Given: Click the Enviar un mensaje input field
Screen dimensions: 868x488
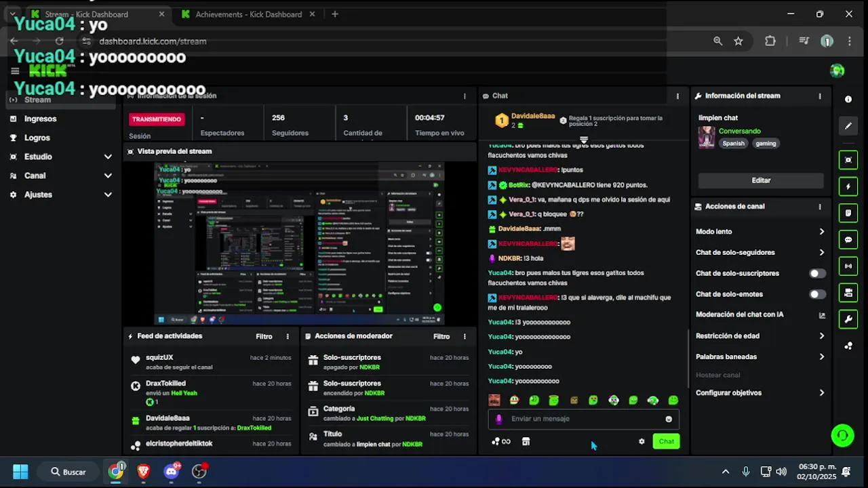Looking at the screenshot, I should click(x=583, y=419).
